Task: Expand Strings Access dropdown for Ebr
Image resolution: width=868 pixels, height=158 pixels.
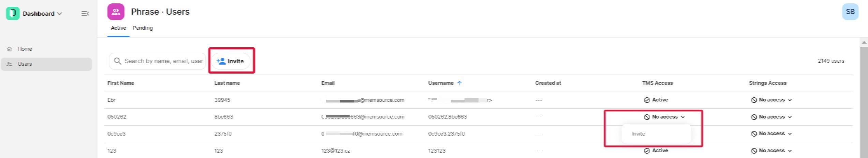Action: click(771, 100)
